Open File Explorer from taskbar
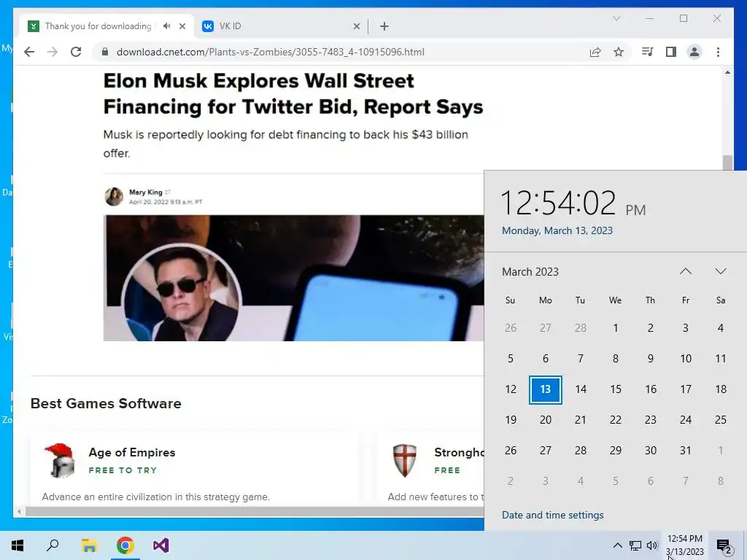This screenshot has width=747, height=560. coord(89,545)
